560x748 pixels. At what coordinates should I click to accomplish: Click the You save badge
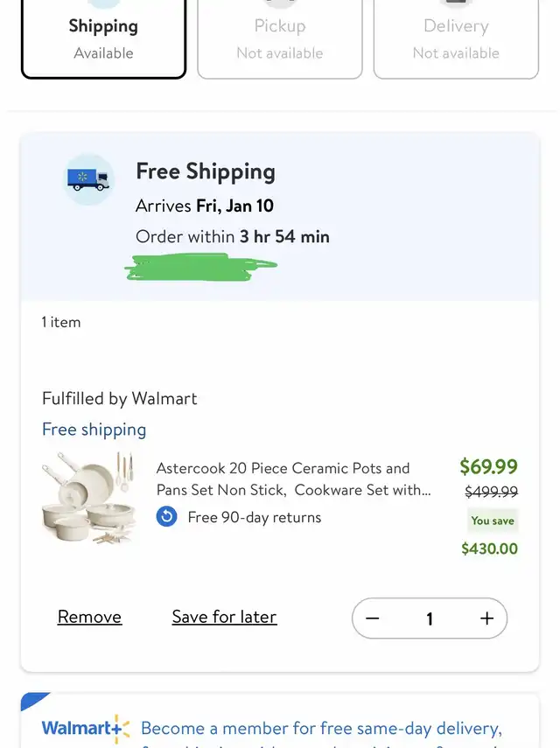493,521
